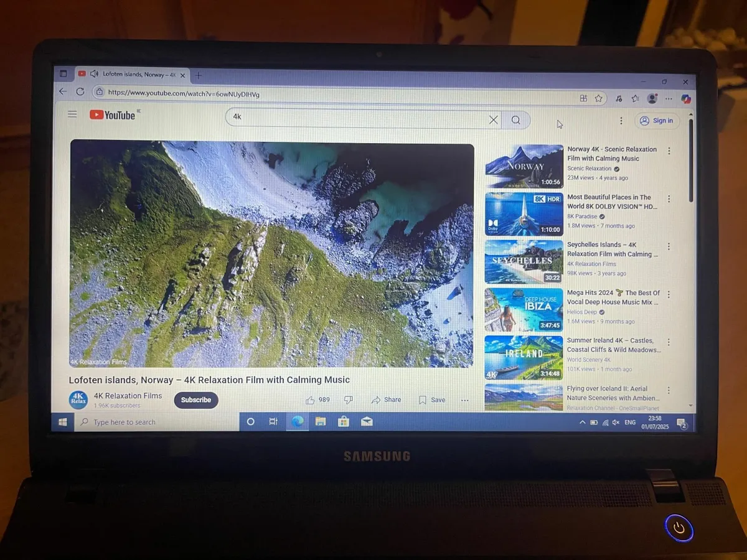Open Summer Ireland 4K video title
This screenshot has height=560, width=747.
click(x=613, y=345)
